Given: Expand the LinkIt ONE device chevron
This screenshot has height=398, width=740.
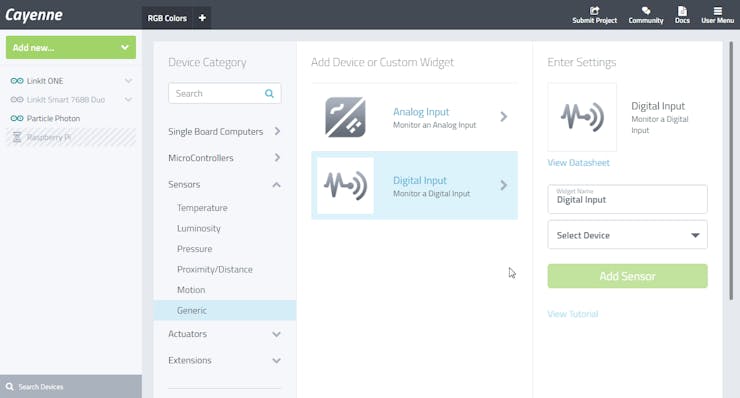Looking at the screenshot, I should point(128,81).
